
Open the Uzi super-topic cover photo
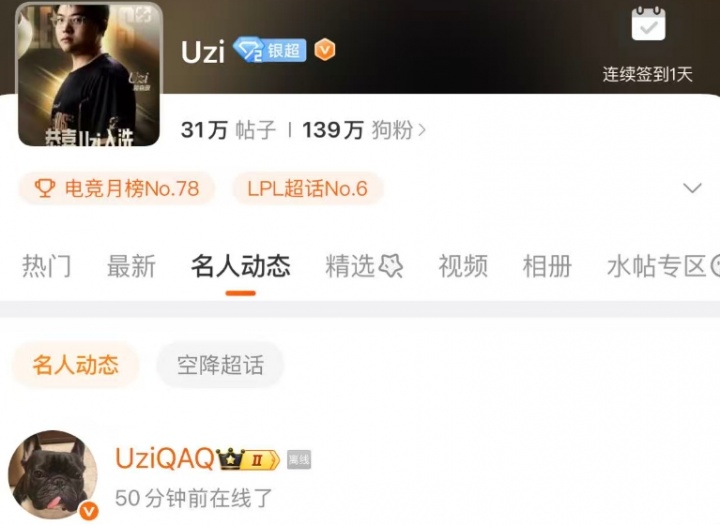(90, 74)
